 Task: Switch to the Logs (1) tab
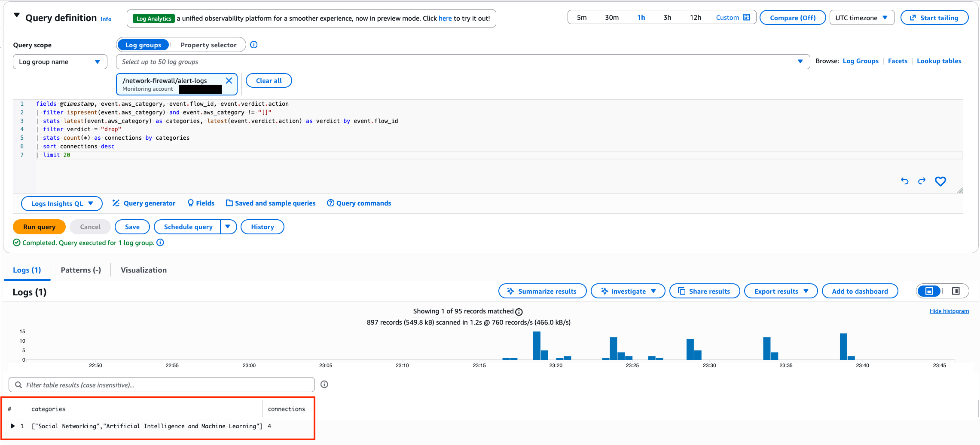(x=27, y=270)
